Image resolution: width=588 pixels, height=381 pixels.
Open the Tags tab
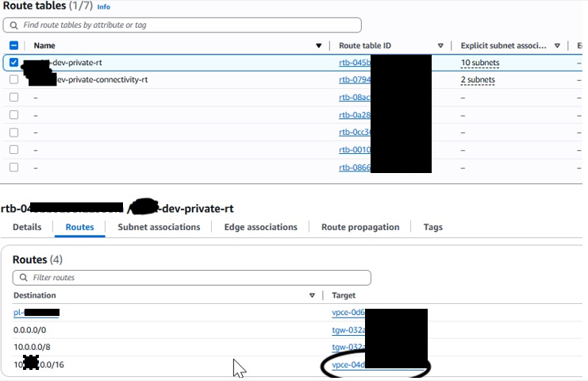pyautogui.click(x=433, y=227)
